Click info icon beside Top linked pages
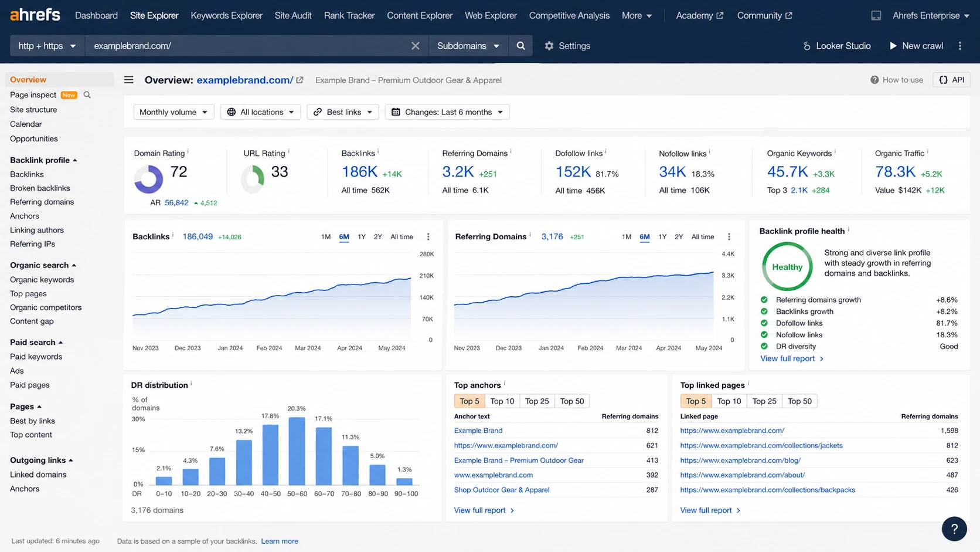The image size is (980, 552). (748, 384)
